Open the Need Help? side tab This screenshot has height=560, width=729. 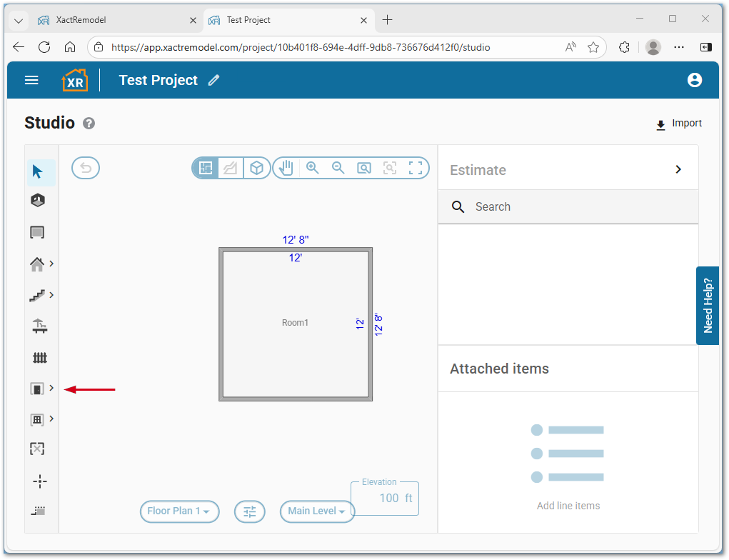[x=708, y=306]
